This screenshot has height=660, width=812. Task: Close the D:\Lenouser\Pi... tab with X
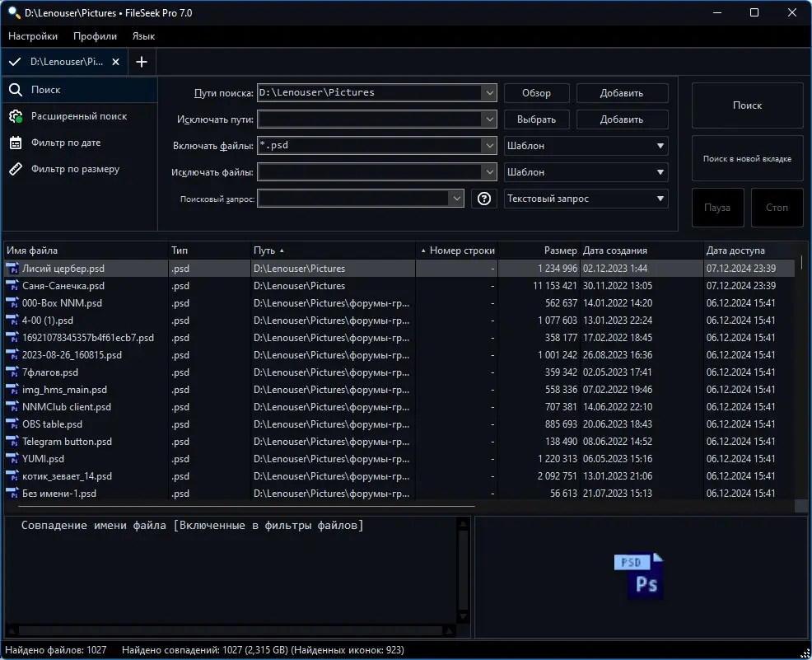pos(116,62)
